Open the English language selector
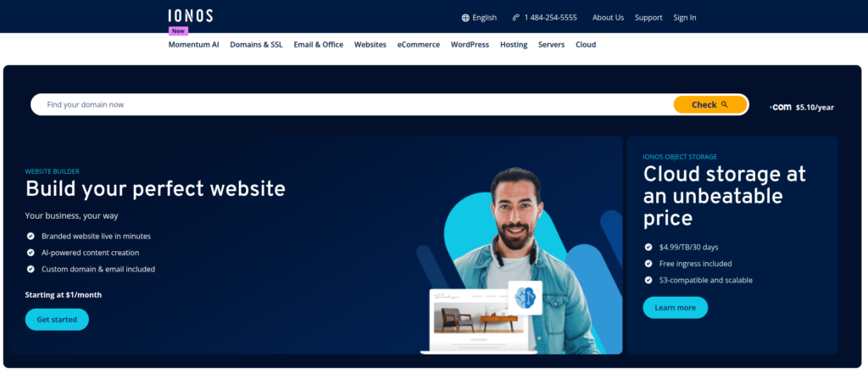This screenshot has width=868, height=374. coord(479,18)
